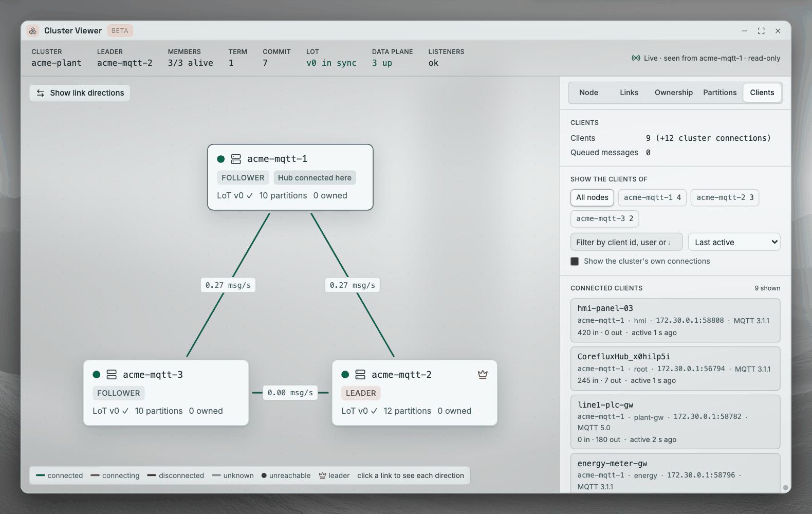Click the client list scrollbar thumb
Screen dimensions: 812x514
tap(785, 488)
